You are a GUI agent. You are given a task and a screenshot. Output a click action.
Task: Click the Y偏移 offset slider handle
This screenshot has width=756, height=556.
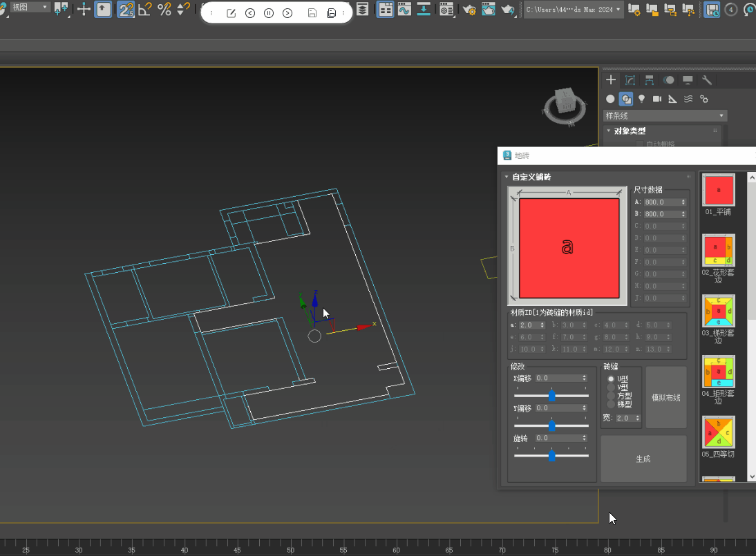coord(552,425)
